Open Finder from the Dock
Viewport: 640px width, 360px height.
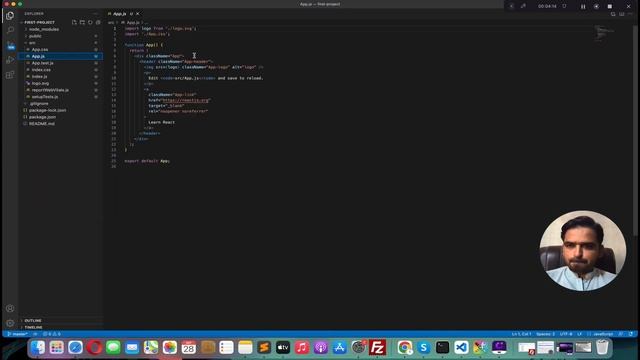[38, 347]
